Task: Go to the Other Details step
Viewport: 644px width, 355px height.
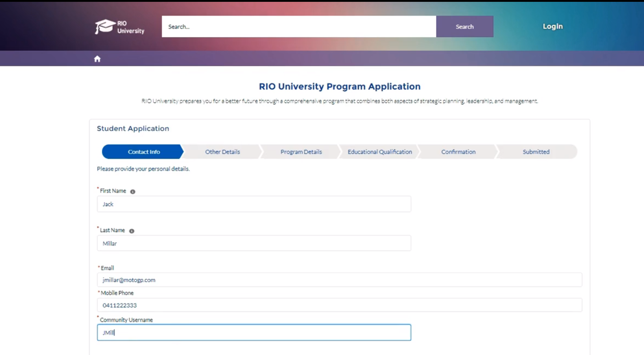Action: (222, 152)
